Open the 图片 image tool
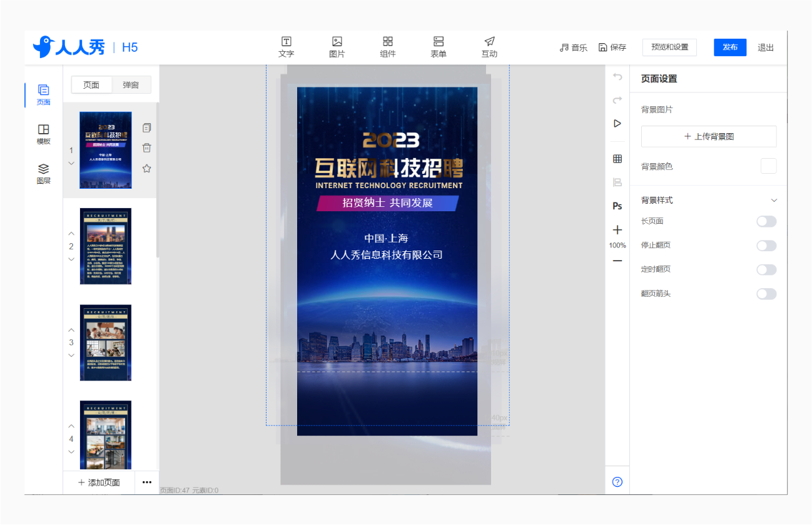The width and height of the screenshot is (812, 525). pyautogui.click(x=337, y=47)
